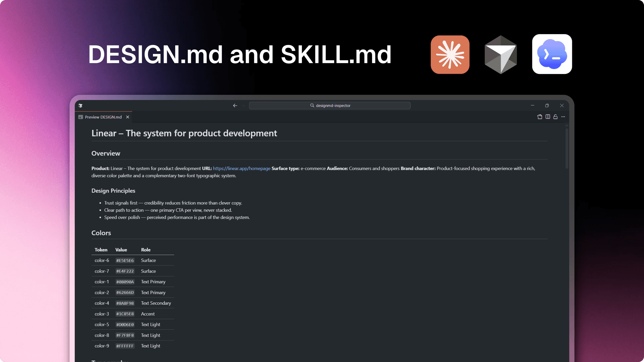Click the #D0D6E0 value
644x362 pixels.
[x=125, y=325]
